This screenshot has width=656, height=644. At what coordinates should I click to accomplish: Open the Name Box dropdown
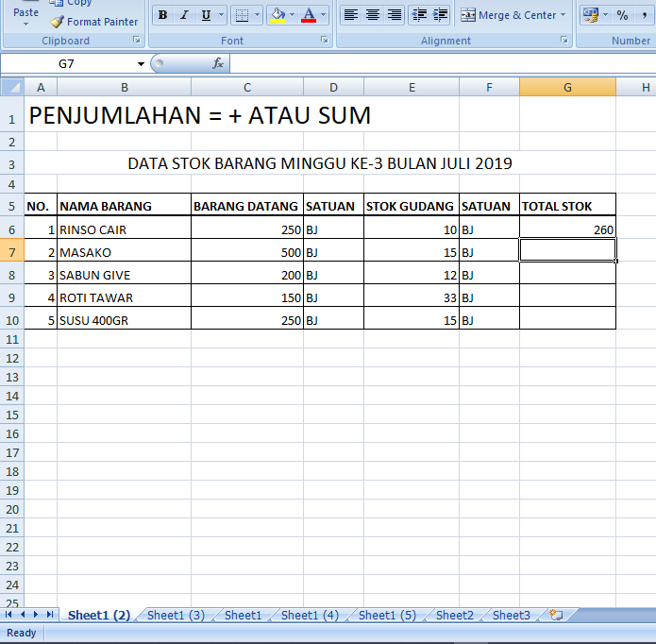click(x=141, y=64)
